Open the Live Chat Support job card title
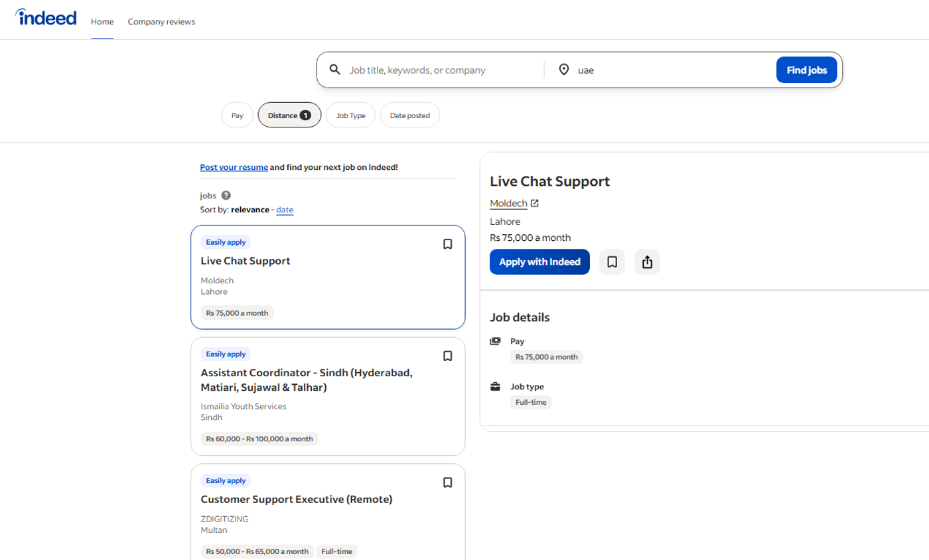This screenshot has height=560, width=929. [246, 261]
